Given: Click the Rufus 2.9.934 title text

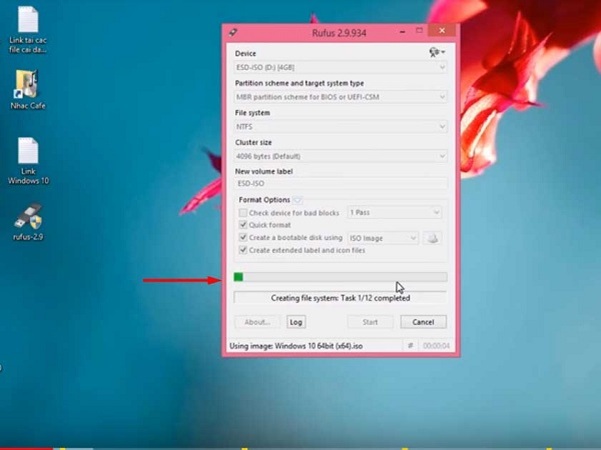Looking at the screenshot, I should (x=339, y=33).
